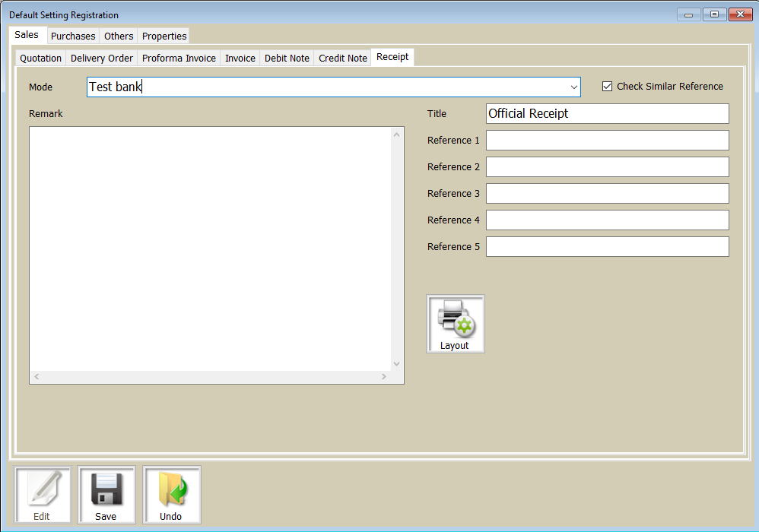Image resolution: width=759 pixels, height=532 pixels.
Task: Open the Proforma Invoice sub-tab
Action: [x=179, y=58]
